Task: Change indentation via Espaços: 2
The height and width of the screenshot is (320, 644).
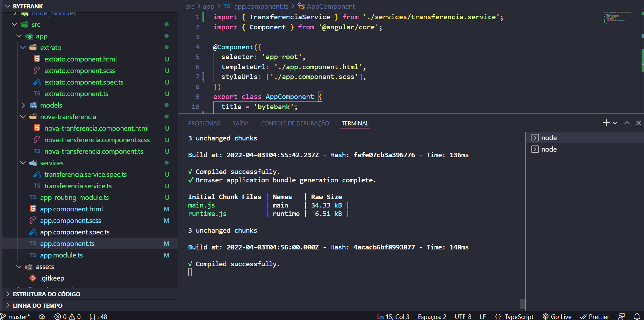Action: [x=432, y=317]
